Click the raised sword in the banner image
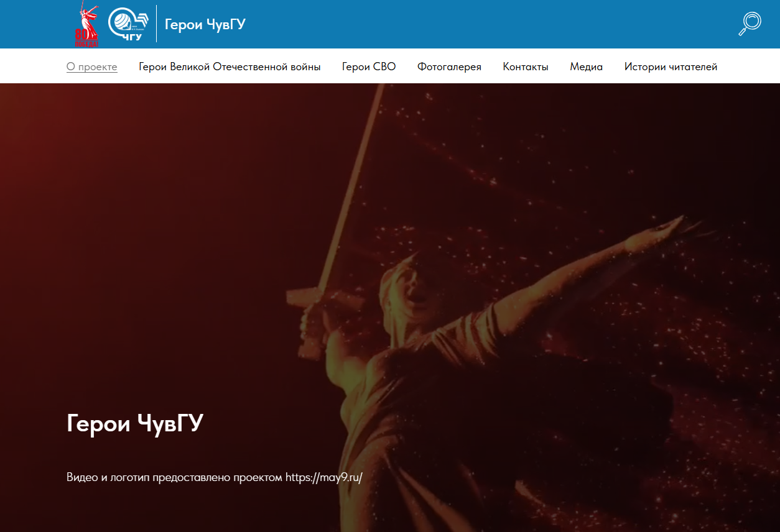The image size is (780, 532). pyautogui.click(x=355, y=186)
